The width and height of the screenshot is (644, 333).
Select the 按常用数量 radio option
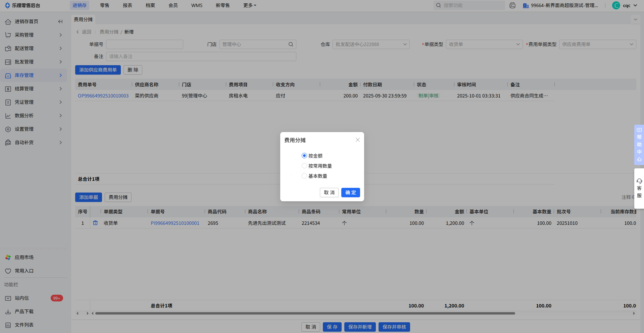tap(304, 166)
